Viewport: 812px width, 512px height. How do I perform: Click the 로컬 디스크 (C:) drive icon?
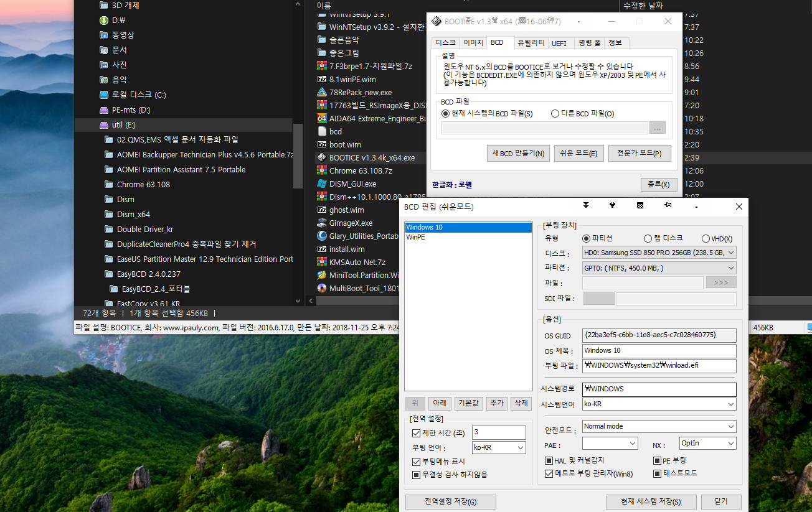(x=104, y=95)
